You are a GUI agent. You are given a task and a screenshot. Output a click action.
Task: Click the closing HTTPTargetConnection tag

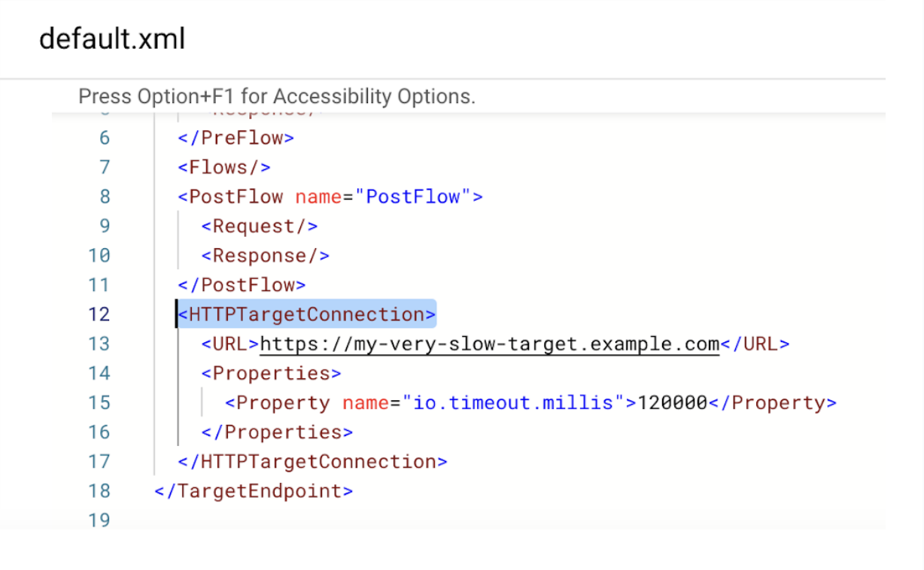pyautogui.click(x=312, y=462)
